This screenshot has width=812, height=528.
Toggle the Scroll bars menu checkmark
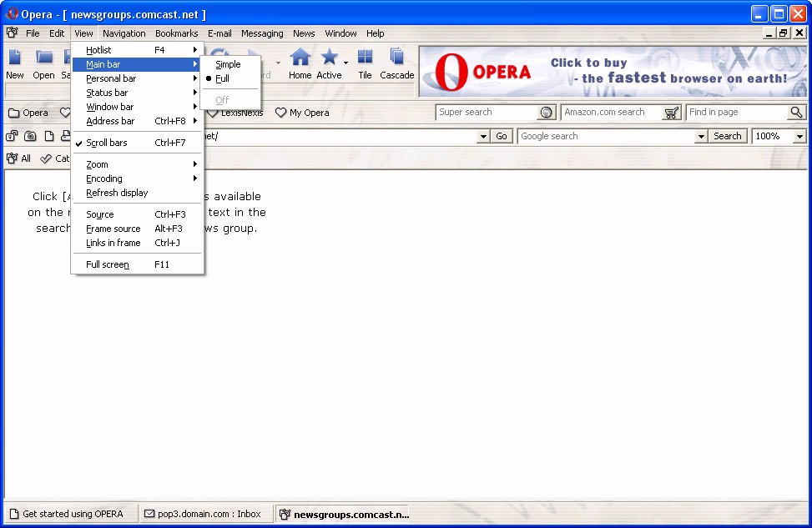coord(107,143)
